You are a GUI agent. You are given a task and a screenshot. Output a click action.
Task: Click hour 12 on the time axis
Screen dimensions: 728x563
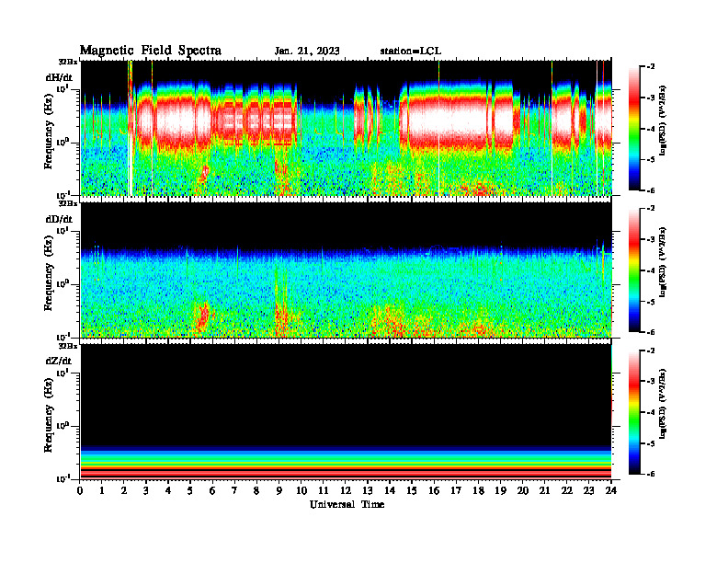tap(345, 490)
